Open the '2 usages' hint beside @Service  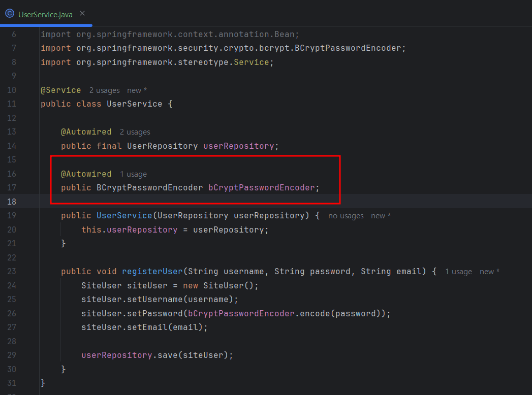pyautogui.click(x=105, y=90)
